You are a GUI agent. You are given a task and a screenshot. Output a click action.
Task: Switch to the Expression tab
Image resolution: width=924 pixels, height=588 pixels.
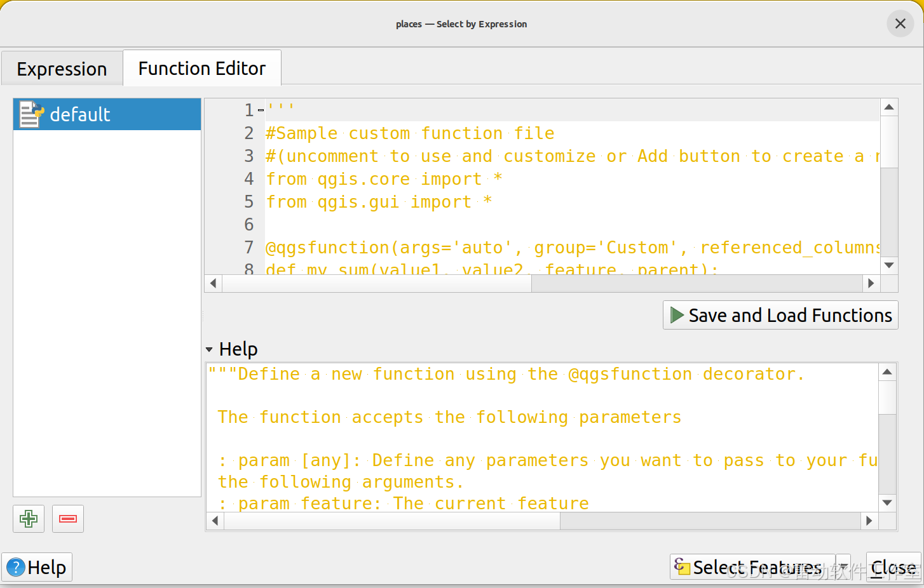click(x=62, y=69)
